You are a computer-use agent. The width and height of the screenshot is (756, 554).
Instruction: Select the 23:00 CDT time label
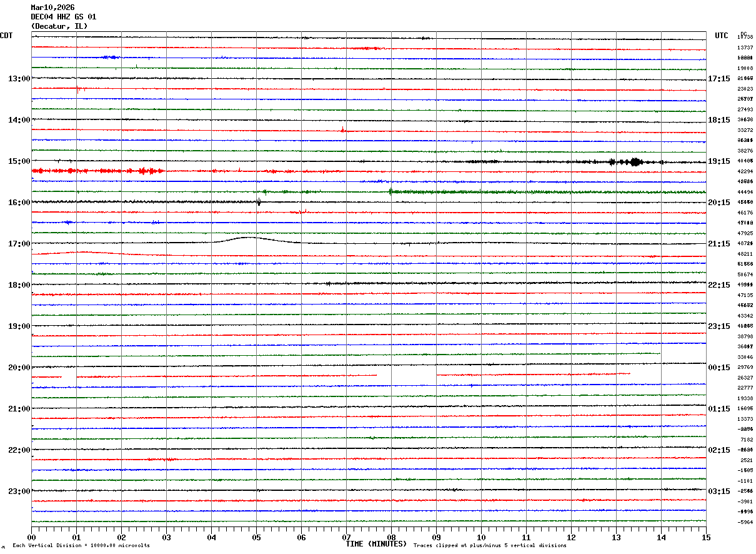coord(19,491)
